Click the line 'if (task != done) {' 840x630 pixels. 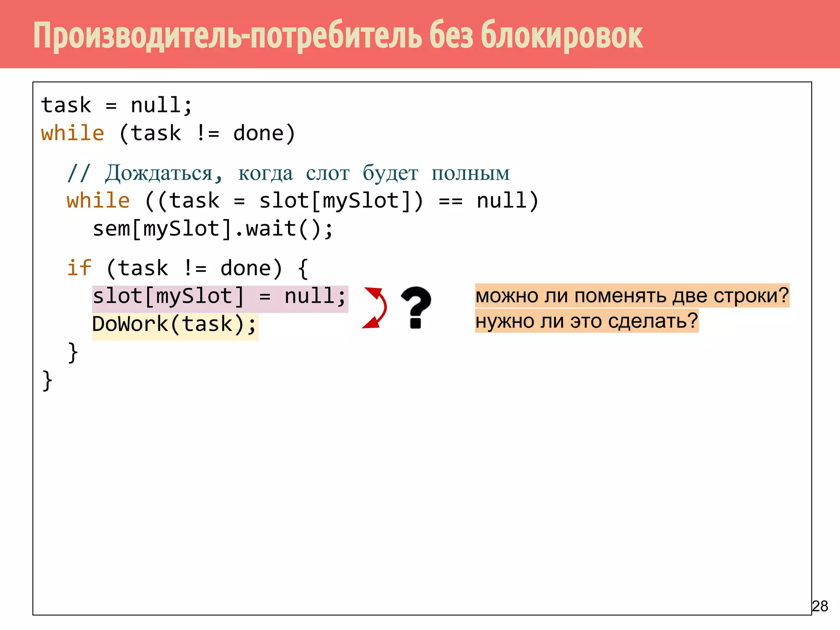[187, 268]
